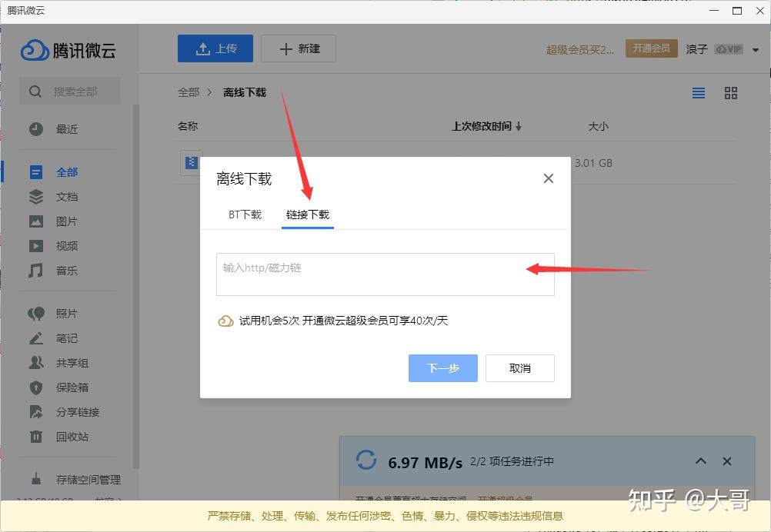Collapse the transfer panel with chevron
The height and width of the screenshot is (532, 771).
(x=701, y=461)
